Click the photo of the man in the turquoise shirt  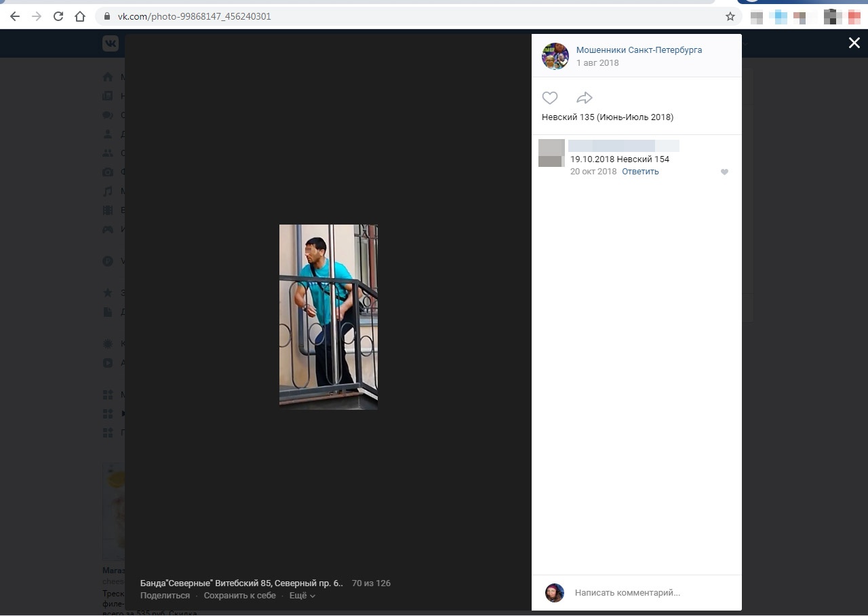click(x=328, y=317)
